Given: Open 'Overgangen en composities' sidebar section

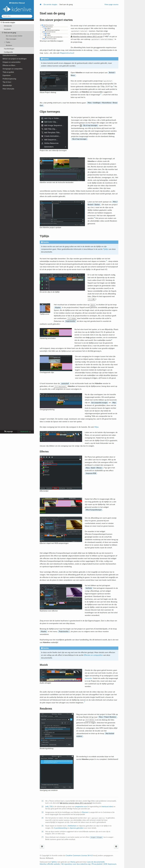Looking at the screenshot, I should (17, 69).
